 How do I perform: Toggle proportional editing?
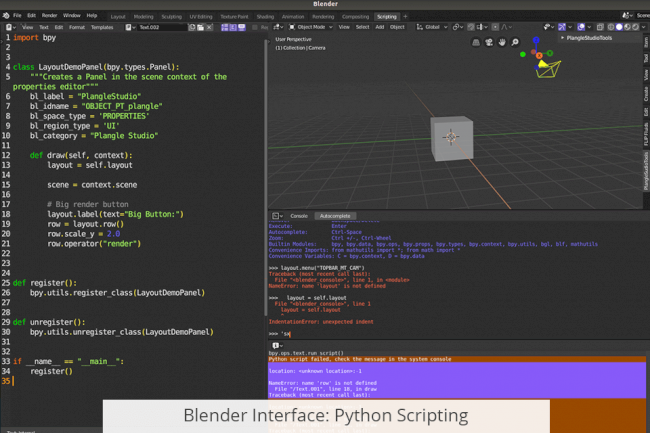click(x=495, y=27)
